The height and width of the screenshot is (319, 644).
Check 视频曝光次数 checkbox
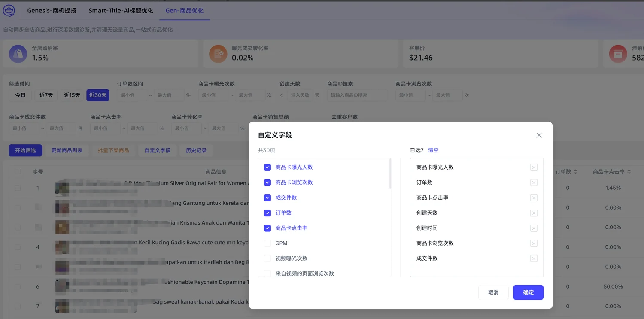tap(267, 258)
